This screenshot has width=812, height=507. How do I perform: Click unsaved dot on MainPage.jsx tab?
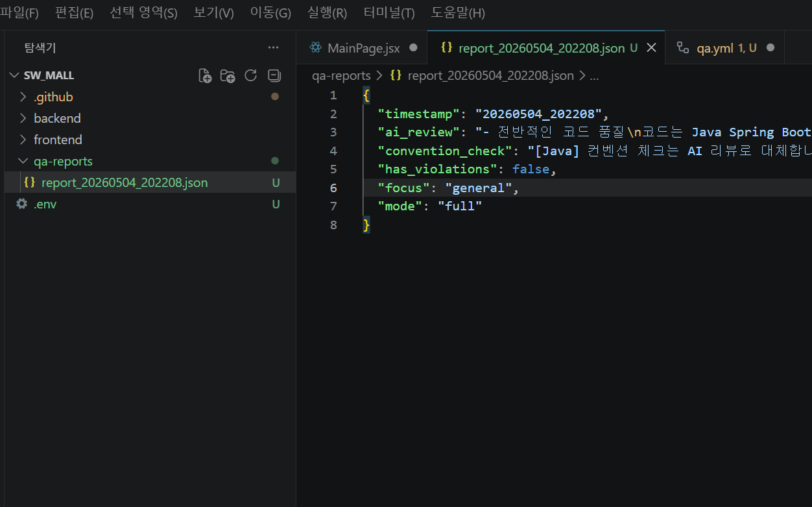[413, 47]
